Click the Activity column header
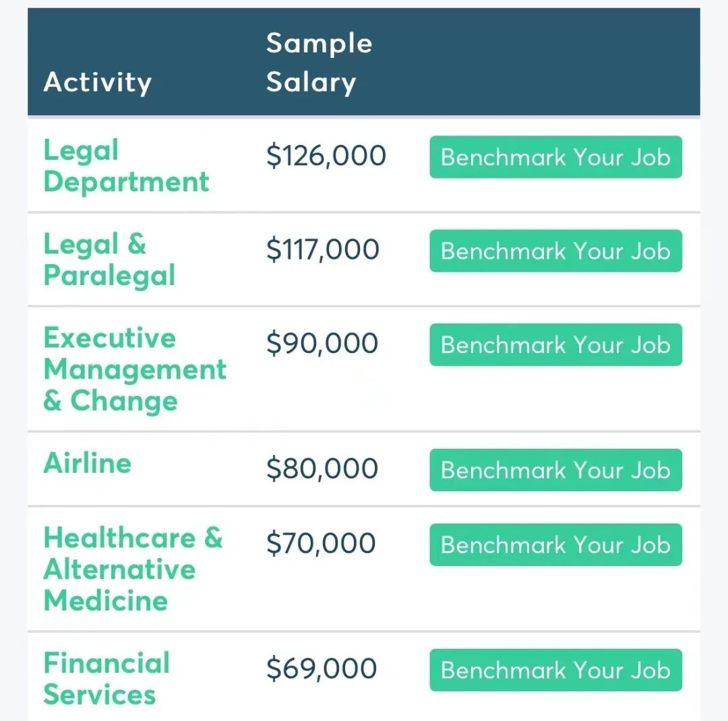Viewport: 728px width, 721px height. [98, 82]
